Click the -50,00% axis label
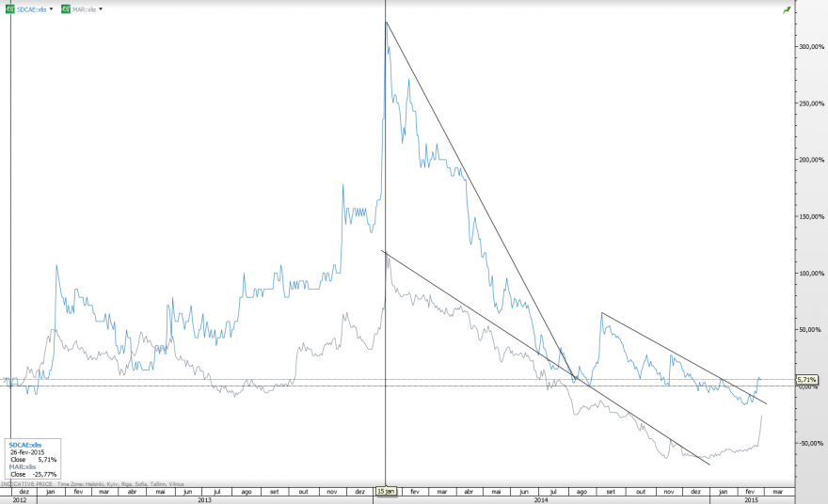 click(x=812, y=443)
